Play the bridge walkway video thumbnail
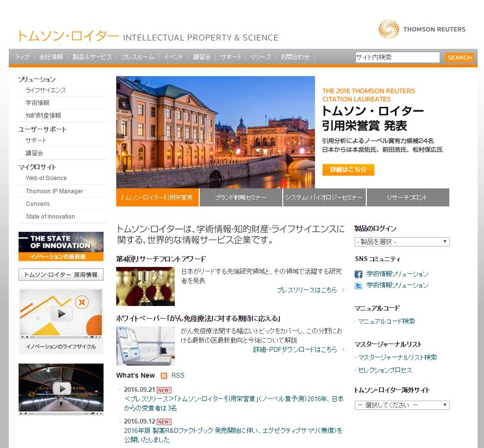Screen dimensions: 484x448 coord(61,389)
